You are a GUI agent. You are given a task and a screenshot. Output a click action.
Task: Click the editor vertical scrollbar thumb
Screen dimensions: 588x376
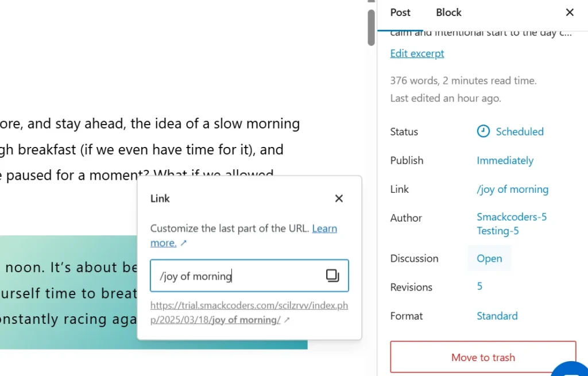point(372,28)
